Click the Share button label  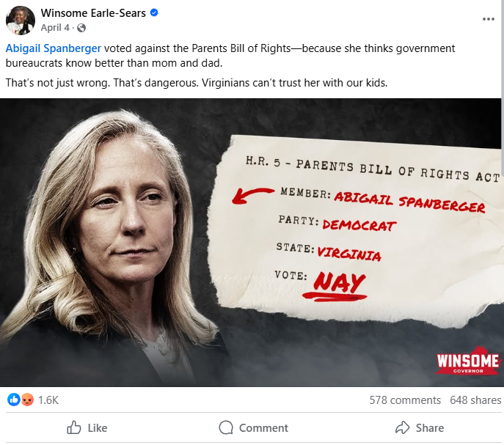tap(430, 428)
